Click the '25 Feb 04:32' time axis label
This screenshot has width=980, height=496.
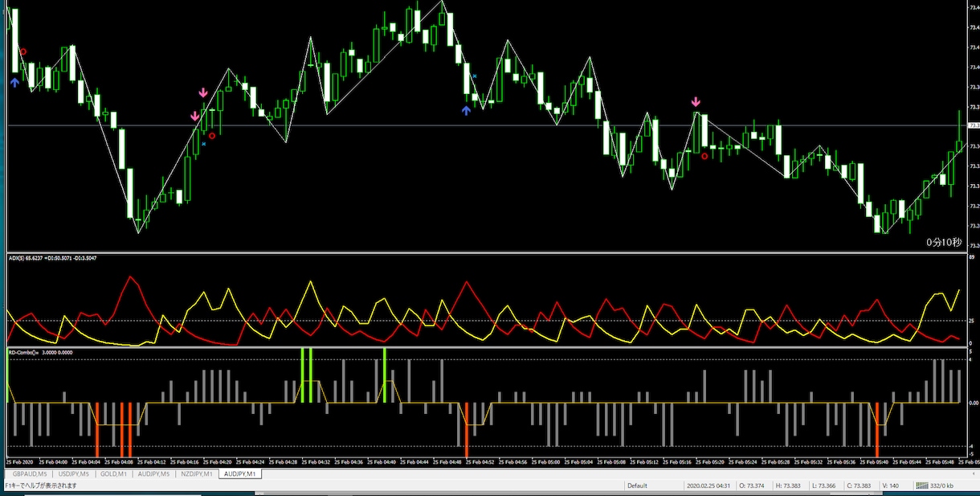coord(314,462)
